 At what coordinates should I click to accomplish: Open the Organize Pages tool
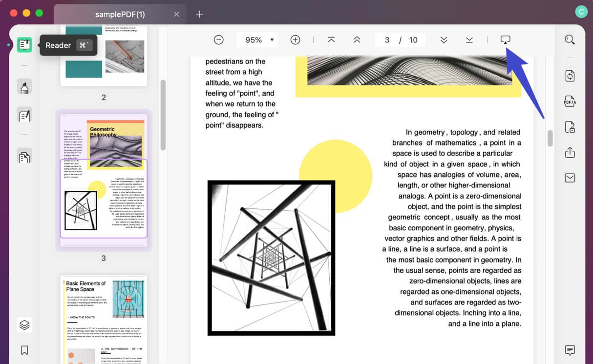[24, 157]
